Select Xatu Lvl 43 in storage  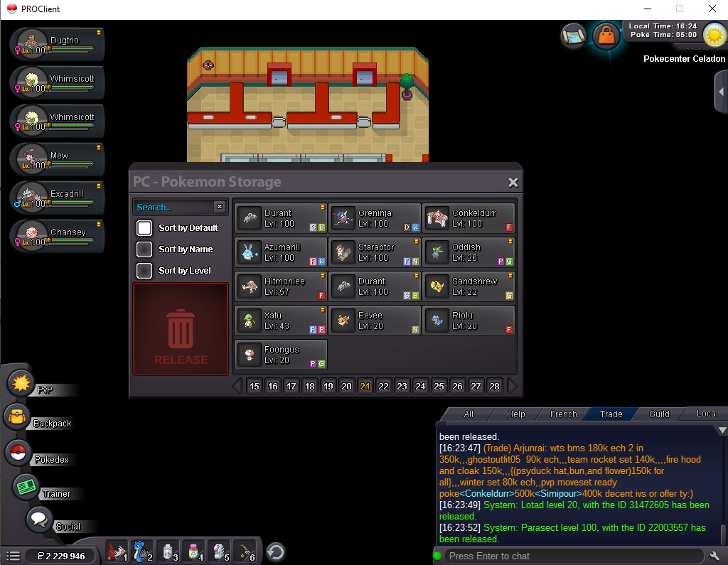pyautogui.click(x=280, y=321)
